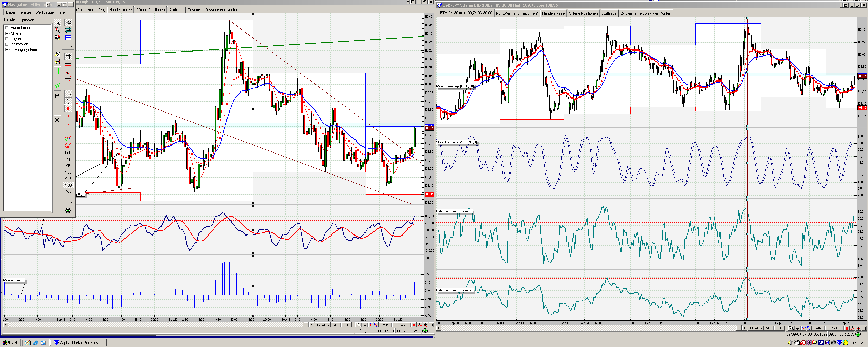Click the blue window tile layout icon
Viewport: 868px width, 347px height.
coord(68,37)
